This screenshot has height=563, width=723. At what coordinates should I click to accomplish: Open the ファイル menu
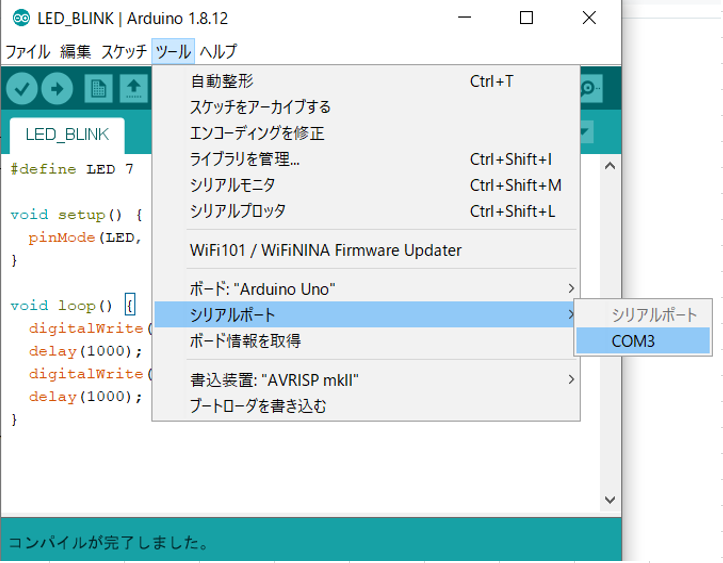pos(27,52)
